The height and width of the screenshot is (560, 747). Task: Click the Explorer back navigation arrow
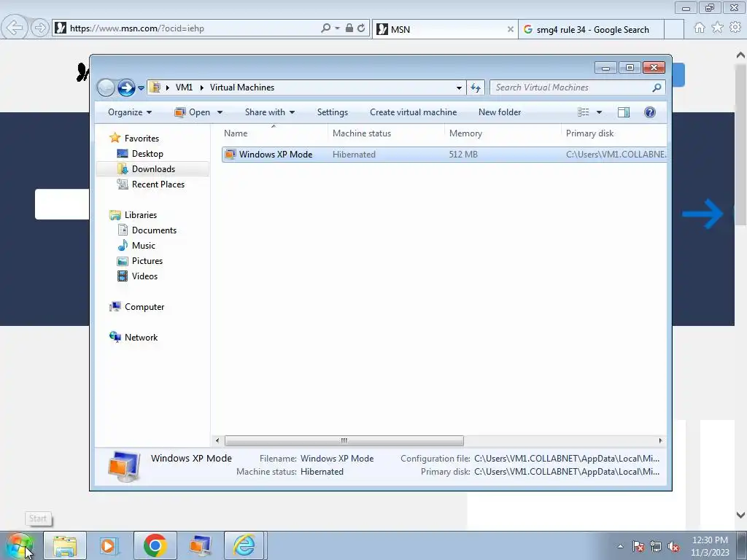point(106,87)
